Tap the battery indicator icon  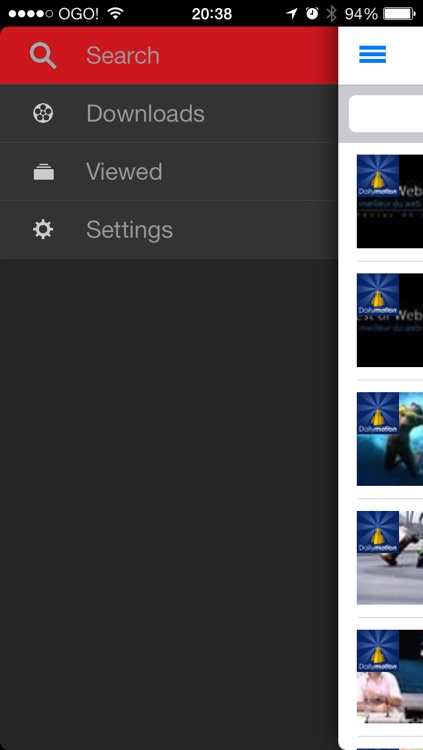[399, 13]
